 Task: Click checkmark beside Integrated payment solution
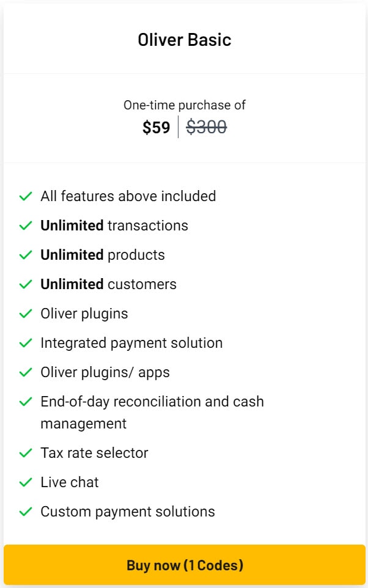26,343
